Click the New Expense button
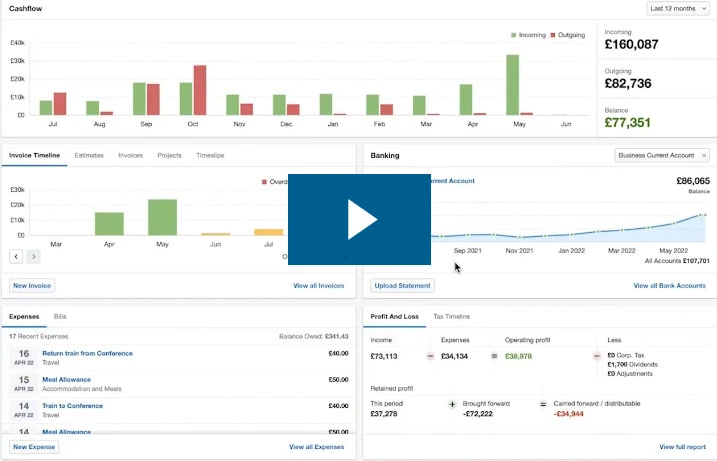The width and height of the screenshot is (717, 461). pyautogui.click(x=34, y=447)
